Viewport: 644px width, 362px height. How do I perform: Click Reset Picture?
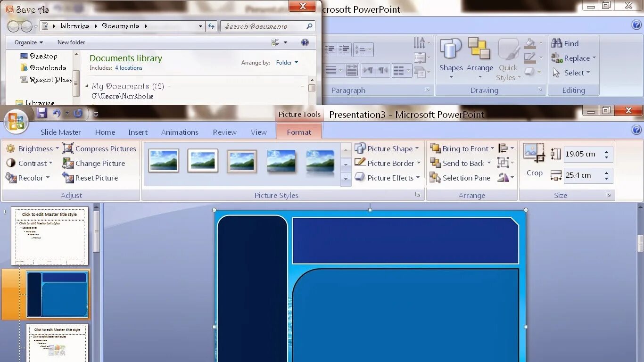(x=91, y=178)
